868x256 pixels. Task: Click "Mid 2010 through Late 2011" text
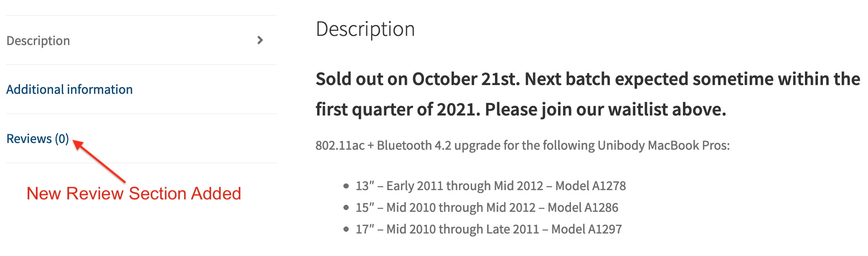463,229
